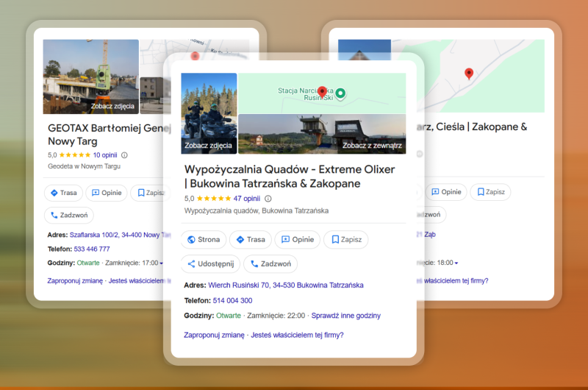Click Opinie button on GEOTAX card
Viewport: 588px width, 390px height.
click(107, 193)
